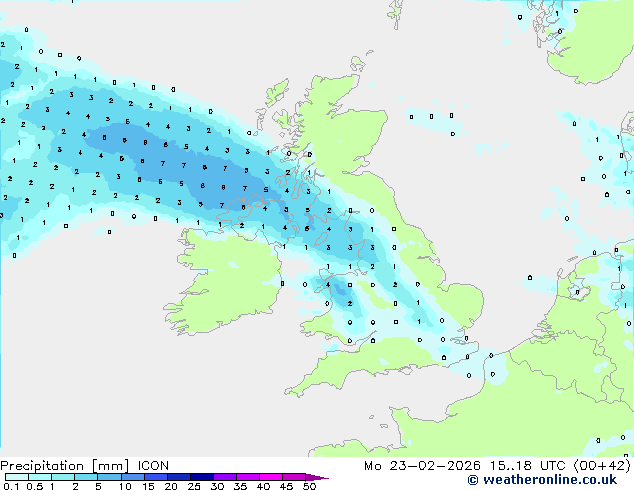The image size is (634, 490).
Task: Click the '(00+42)' forecast run label
Action: (x=602, y=466)
